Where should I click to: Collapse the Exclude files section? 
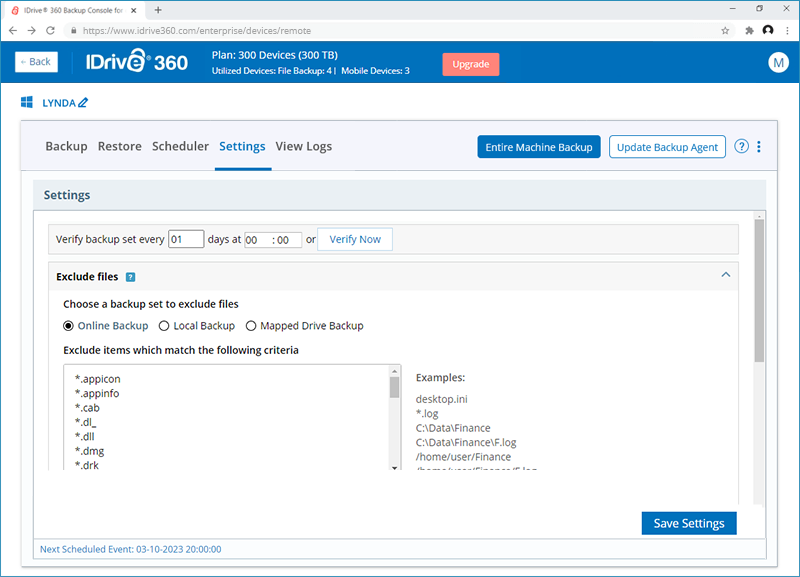point(726,276)
